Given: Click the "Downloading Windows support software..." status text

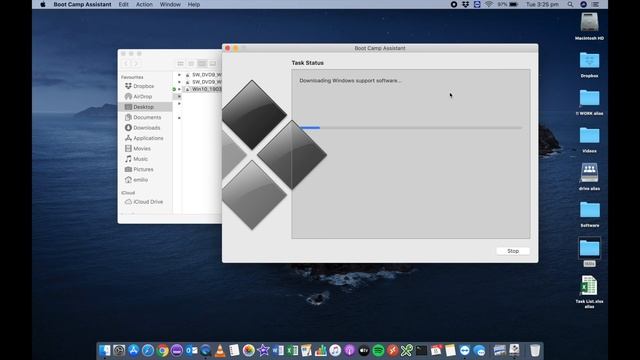Looking at the screenshot, I should point(350,80).
